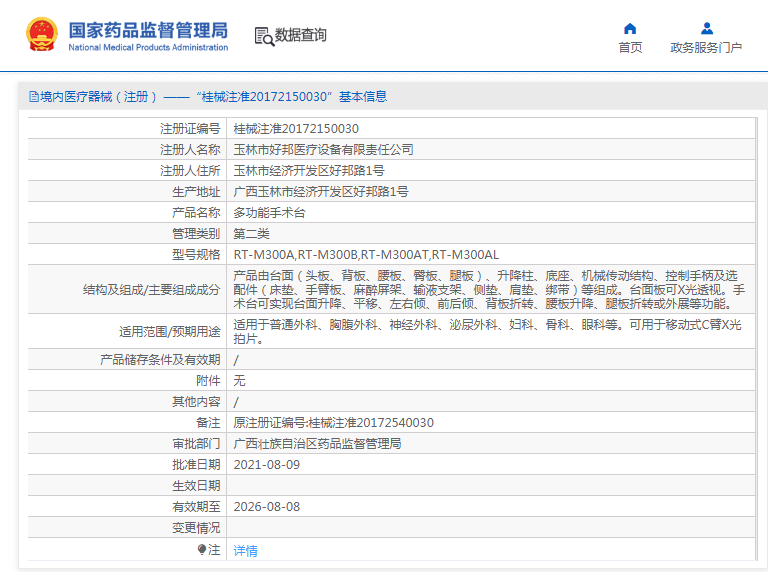Click the 其他内容 label
768x572 pixels.
click(x=196, y=402)
